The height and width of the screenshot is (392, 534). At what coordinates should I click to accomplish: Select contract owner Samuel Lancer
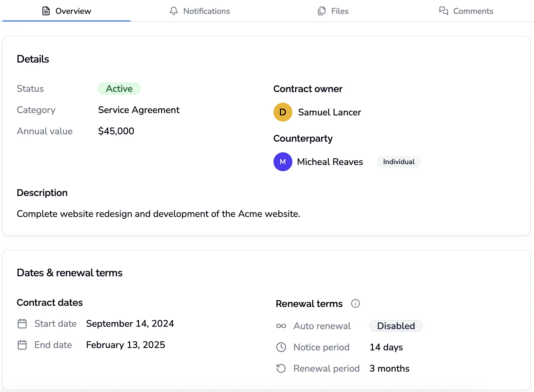coord(329,112)
